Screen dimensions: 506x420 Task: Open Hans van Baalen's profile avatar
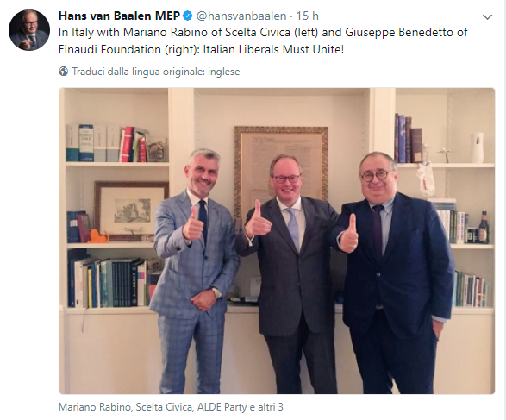(x=29, y=29)
